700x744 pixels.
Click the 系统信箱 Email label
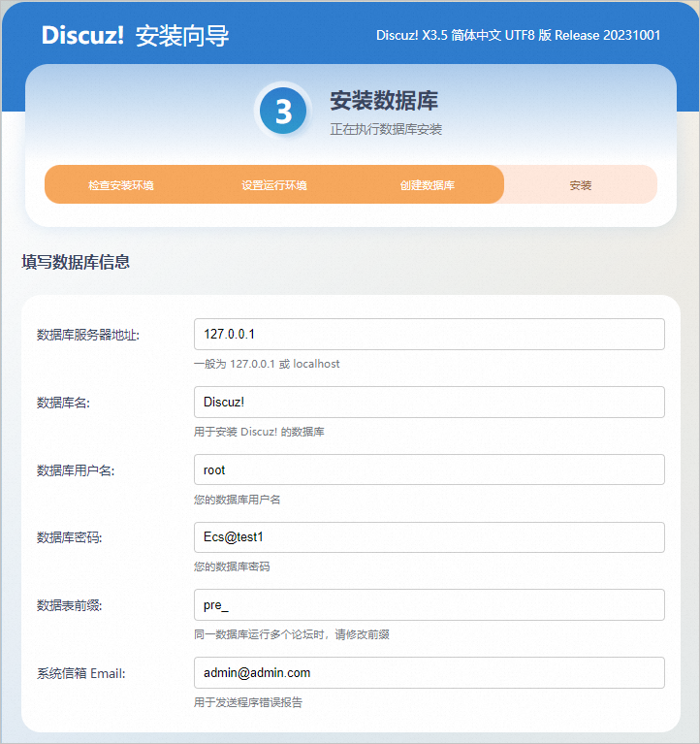(81, 673)
